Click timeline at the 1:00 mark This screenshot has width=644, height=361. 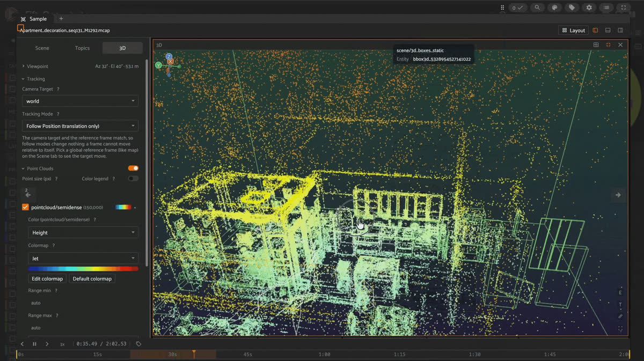[x=324, y=355]
